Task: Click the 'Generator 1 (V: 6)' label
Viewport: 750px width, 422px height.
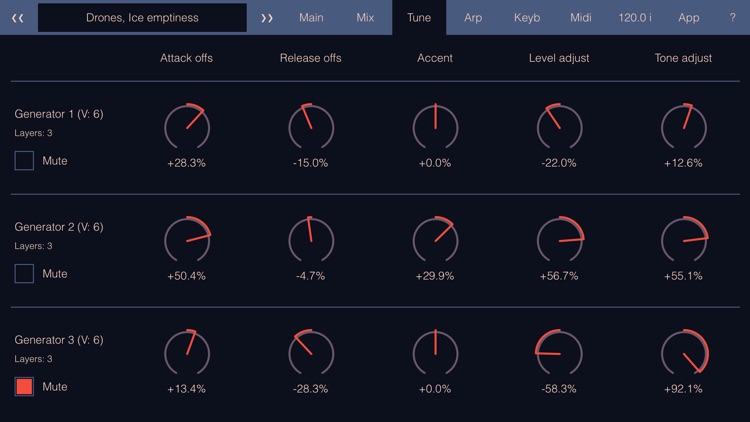Action: (59, 114)
